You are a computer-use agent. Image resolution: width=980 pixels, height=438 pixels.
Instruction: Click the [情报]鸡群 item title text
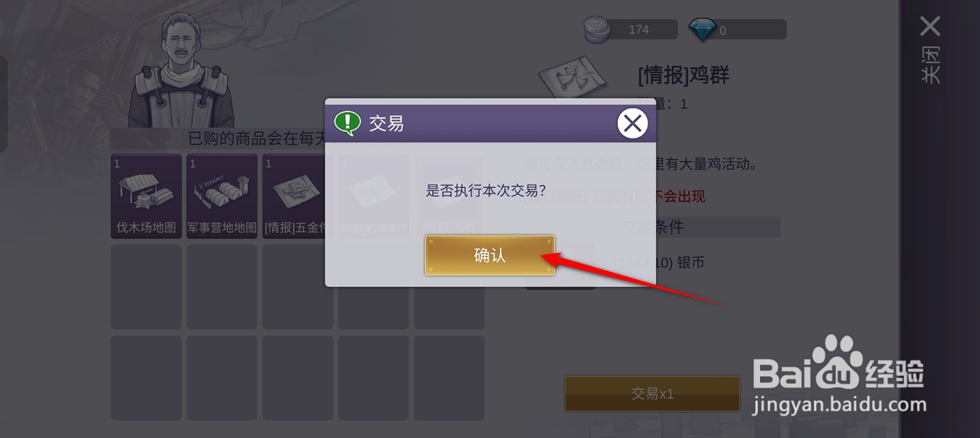pos(683,75)
